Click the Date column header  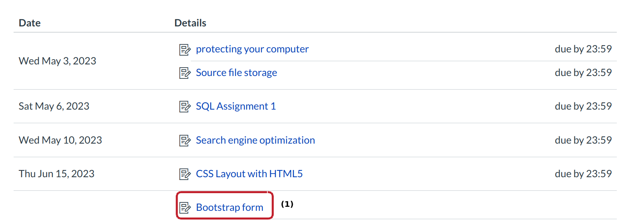click(x=30, y=23)
